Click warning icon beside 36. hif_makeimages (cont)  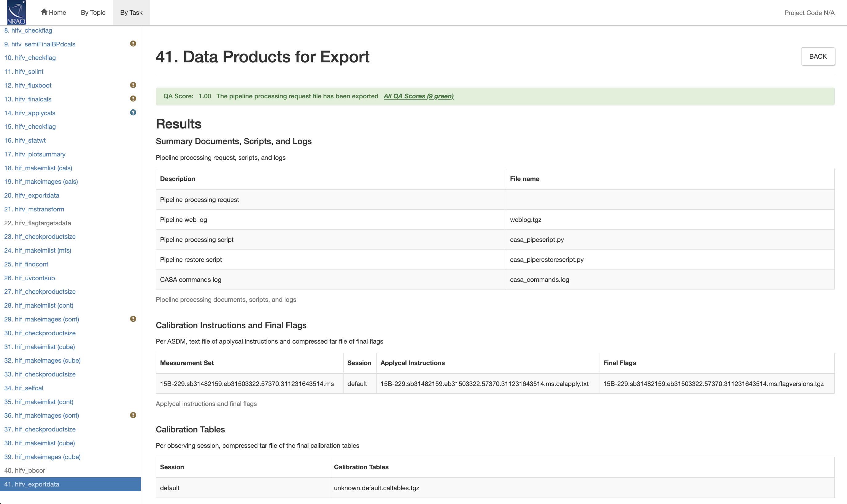click(133, 415)
